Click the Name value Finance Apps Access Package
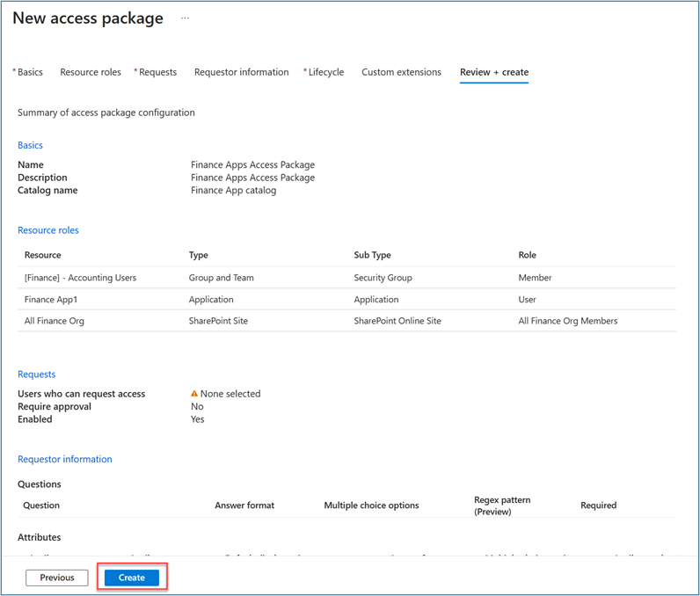This screenshot has height=596, width=700. click(x=252, y=165)
